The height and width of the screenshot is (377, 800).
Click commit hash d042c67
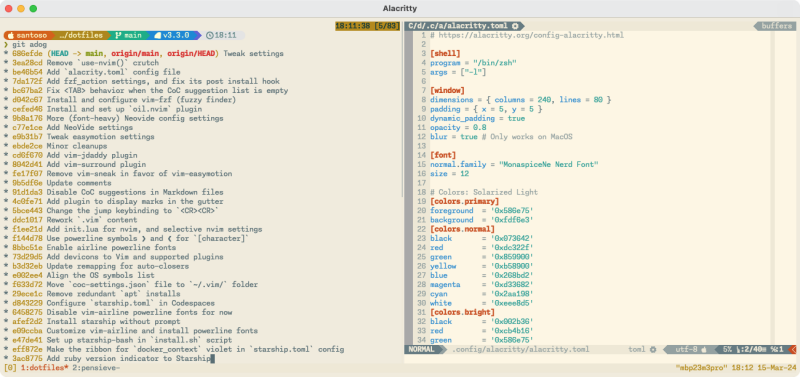click(x=28, y=99)
